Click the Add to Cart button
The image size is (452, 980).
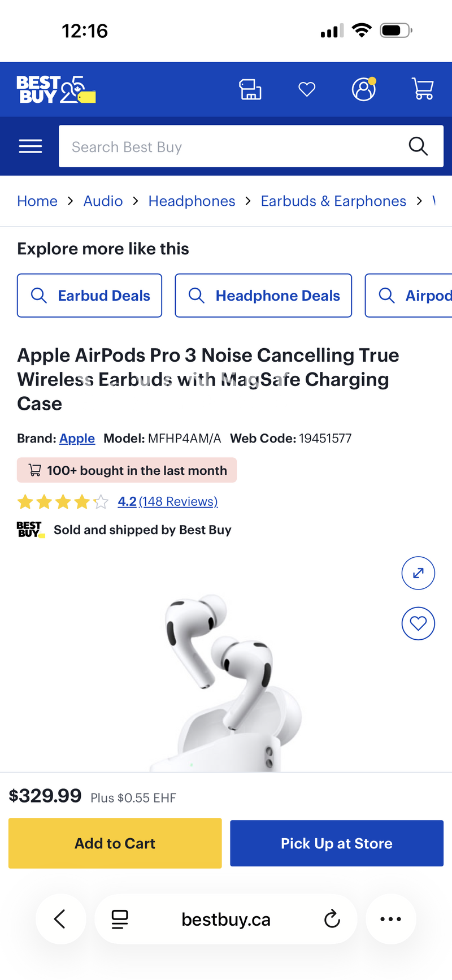[115, 843]
